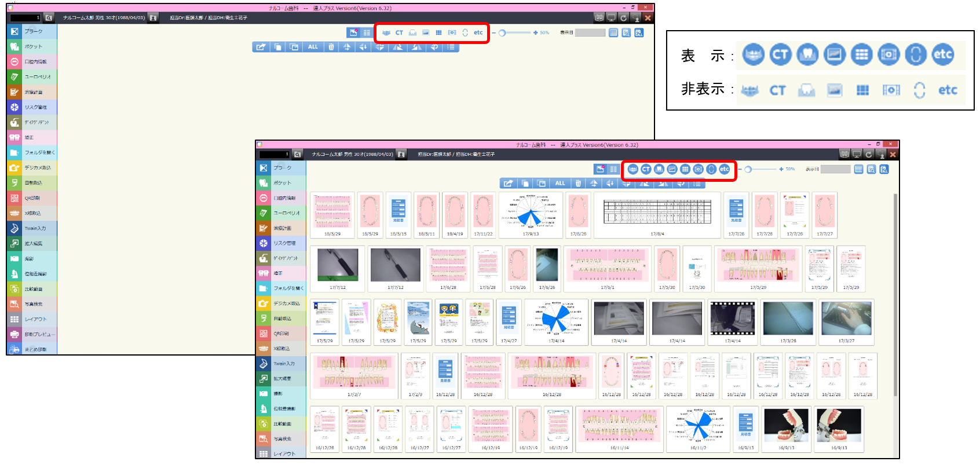The height and width of the screenshot is (465, 980).
Task: Open the book icon in the thumbnail window header
Action: tap(844, 154)
